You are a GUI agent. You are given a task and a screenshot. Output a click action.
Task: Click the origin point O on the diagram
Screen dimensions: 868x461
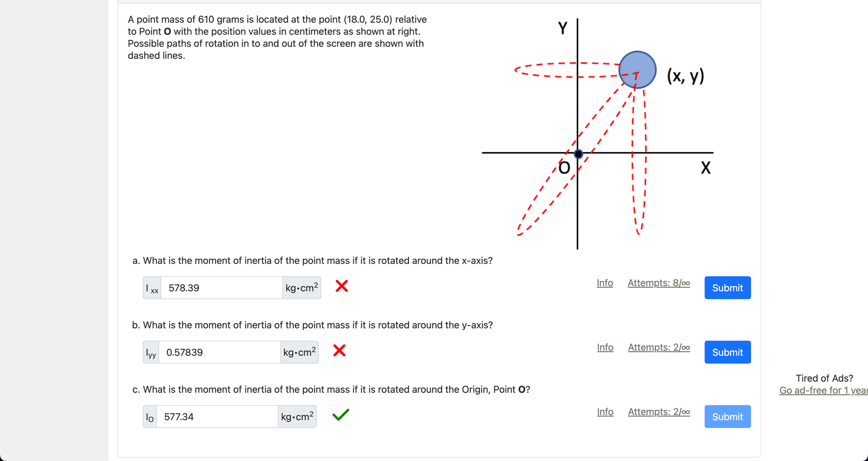tap(578, 154)
